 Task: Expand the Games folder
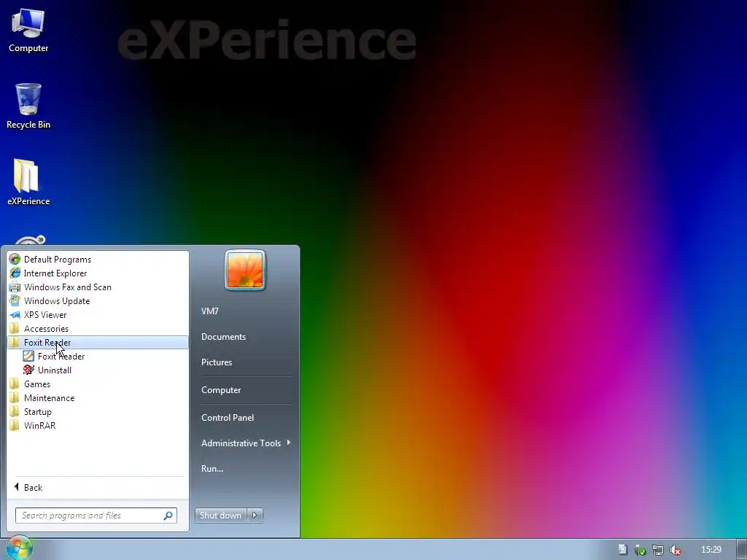click(x=98, y=384)
